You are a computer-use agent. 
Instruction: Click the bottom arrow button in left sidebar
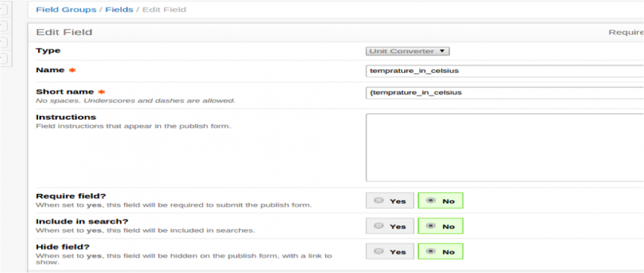(x=3, y=59)
